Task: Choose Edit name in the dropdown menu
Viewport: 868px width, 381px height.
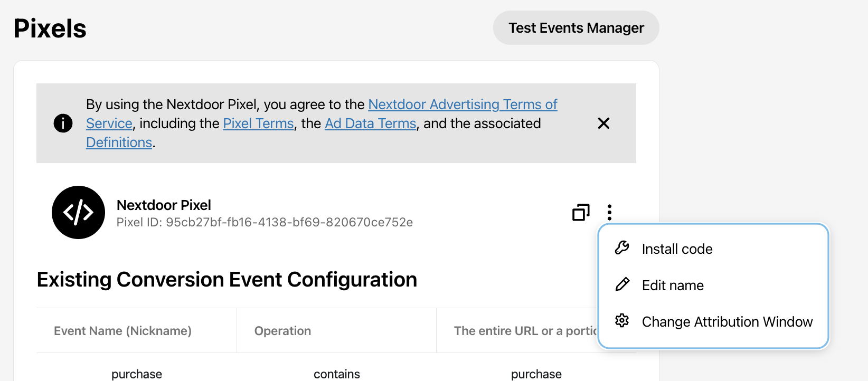Action: pyautogui.click(x=673, y=285)
